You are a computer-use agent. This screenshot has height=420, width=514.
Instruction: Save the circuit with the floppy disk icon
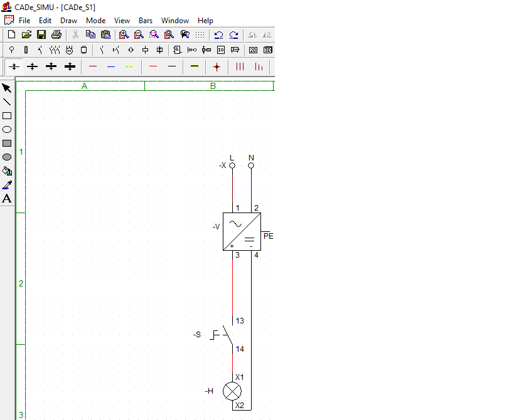click(41, 34)
